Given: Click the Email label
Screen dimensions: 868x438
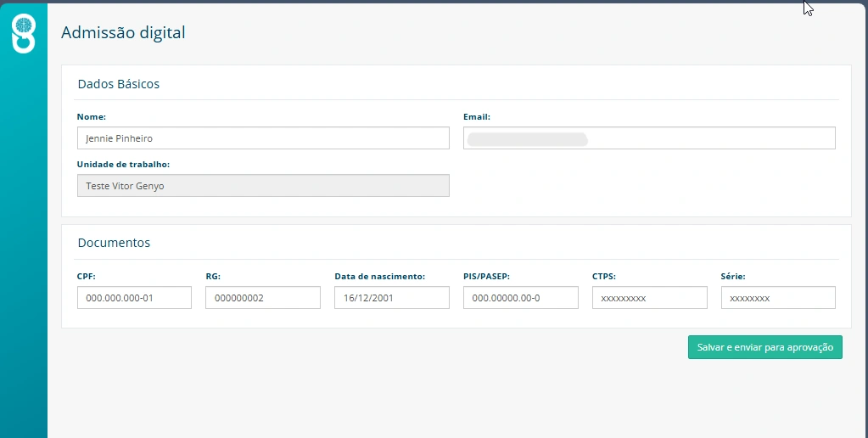Looking at the screenshot, I should 477,117.
